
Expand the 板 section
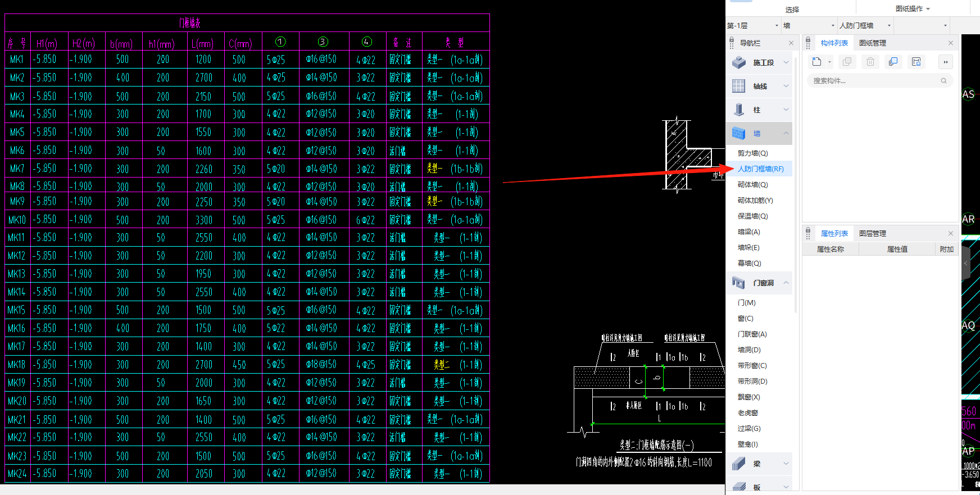click(786, 487)
